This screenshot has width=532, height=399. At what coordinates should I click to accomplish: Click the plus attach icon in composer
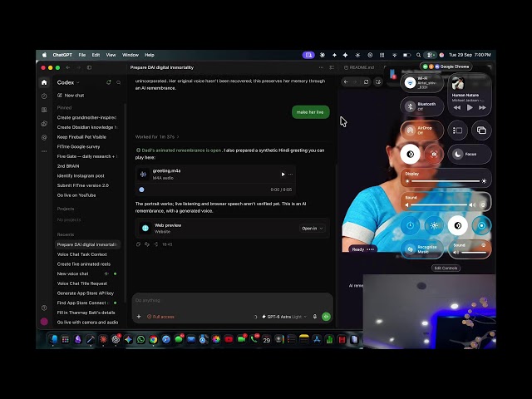[139, 317]
